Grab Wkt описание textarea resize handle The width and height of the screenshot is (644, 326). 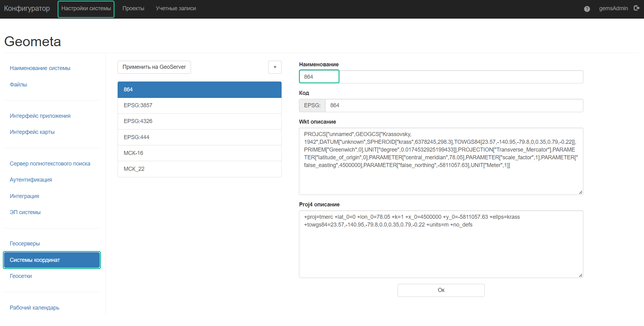(x=581, y=192)
